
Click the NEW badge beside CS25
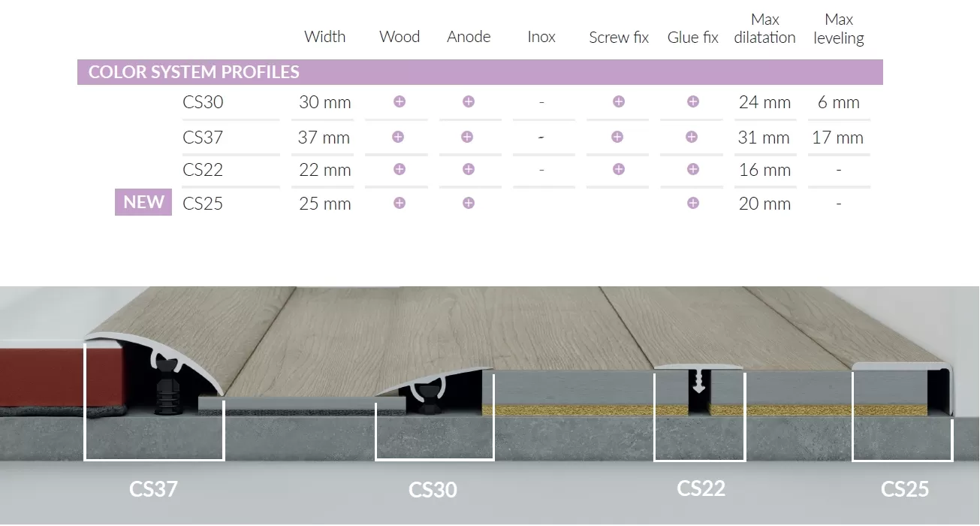tap(143, 203)
